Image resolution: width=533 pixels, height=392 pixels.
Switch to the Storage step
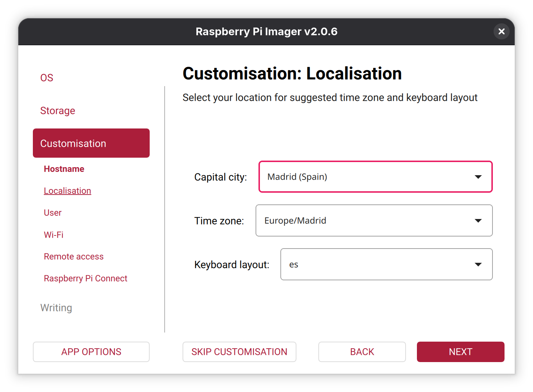[58, 111]
